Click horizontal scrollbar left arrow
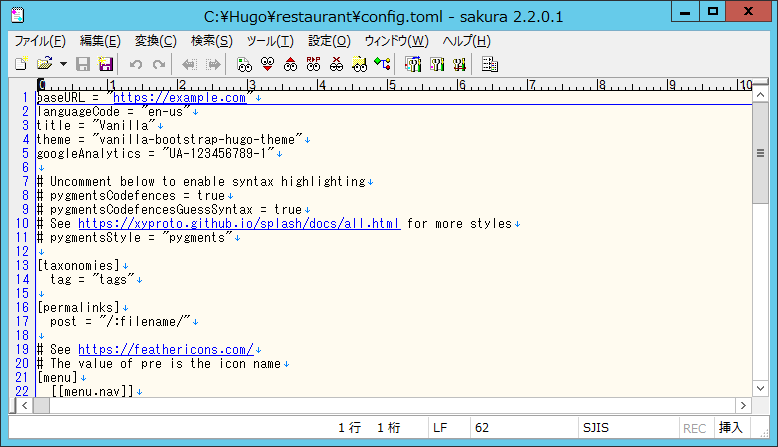This screenshot has height=447, width=778. [x=25, y=406]
